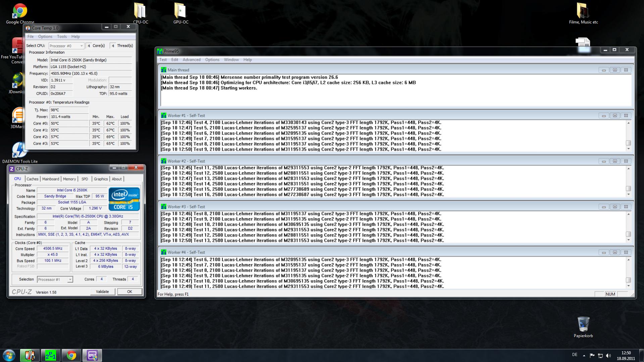Image resolution: width=644 pixels, height=362 pixels.
Task: Open Prime95 Window menu
Action: point(231,60)
